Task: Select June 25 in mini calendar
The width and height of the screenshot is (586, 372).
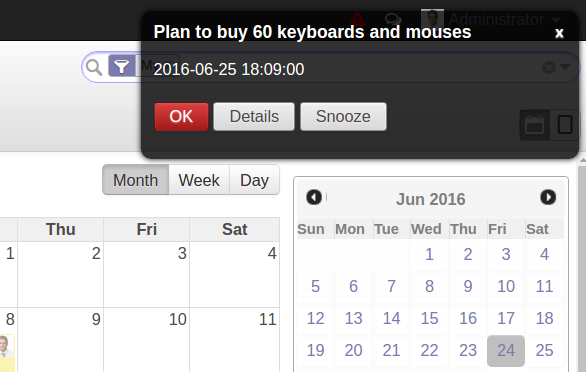Action: coord(544,351)
